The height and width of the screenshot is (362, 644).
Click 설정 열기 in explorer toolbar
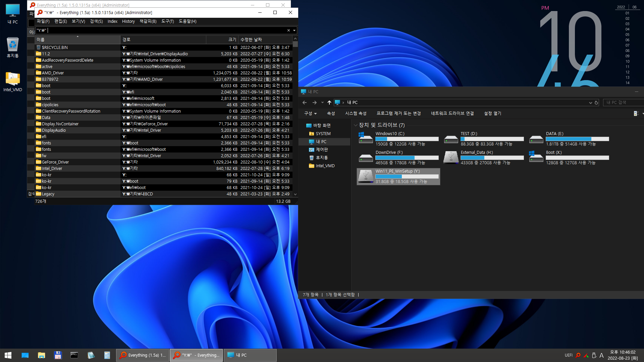(492, 114)
